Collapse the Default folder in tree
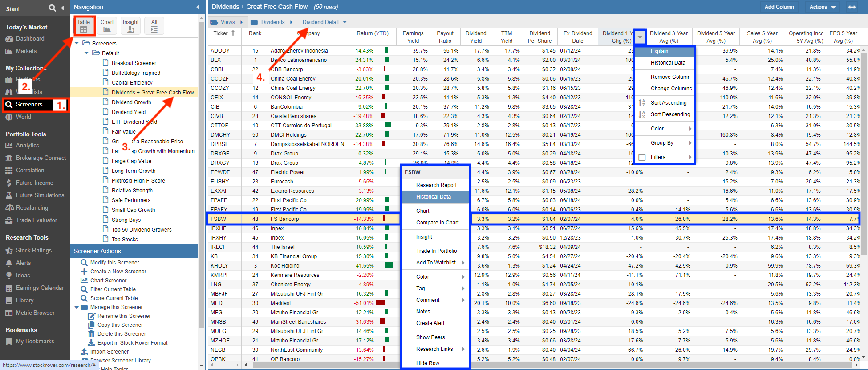This screenshot has width=868, height=370. (87, 53)
